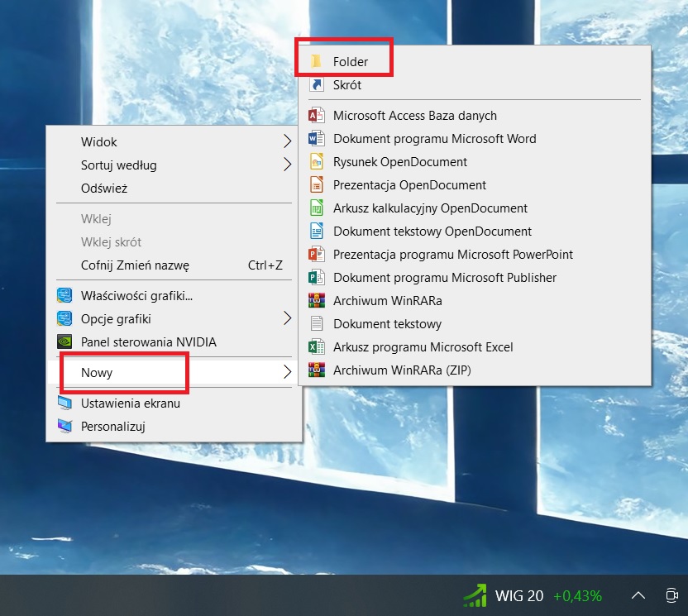The image size is (688, 616).
Task: Click the WinRAR ZIP archive icon
Action: [x=317, y=370]
